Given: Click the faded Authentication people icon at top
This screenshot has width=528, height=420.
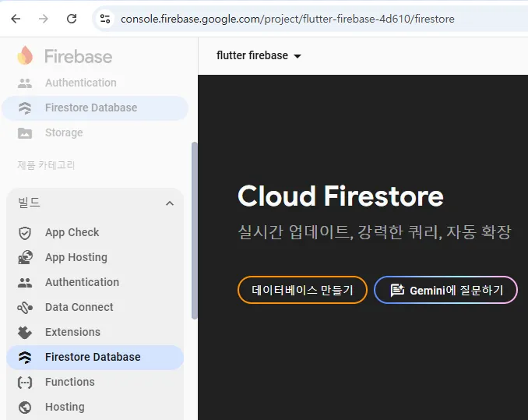Looking at the screenshot, I should tap(25, 83).
